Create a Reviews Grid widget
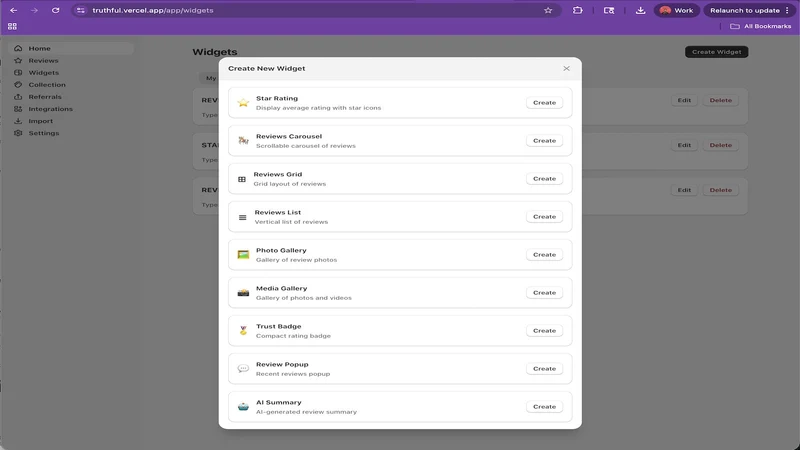This screenshot has height=450, width=800. [544, 179]
